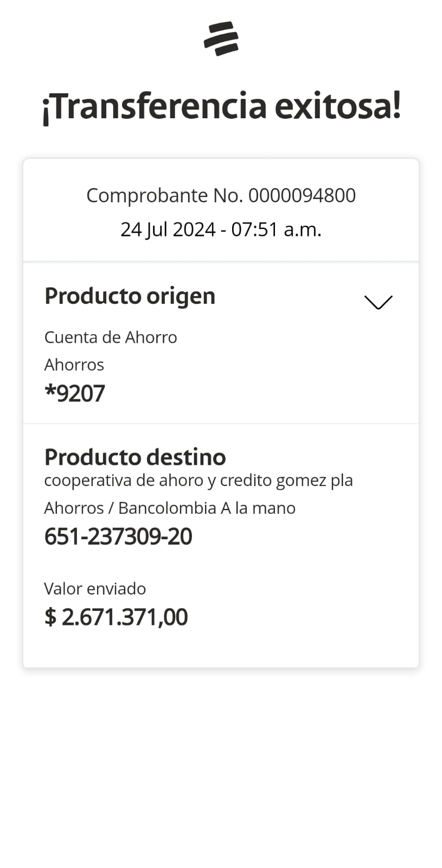This screenshot has height=868, width=442.
Task: Select destination account number 651-237309-20
Action: tap(118, 537)
